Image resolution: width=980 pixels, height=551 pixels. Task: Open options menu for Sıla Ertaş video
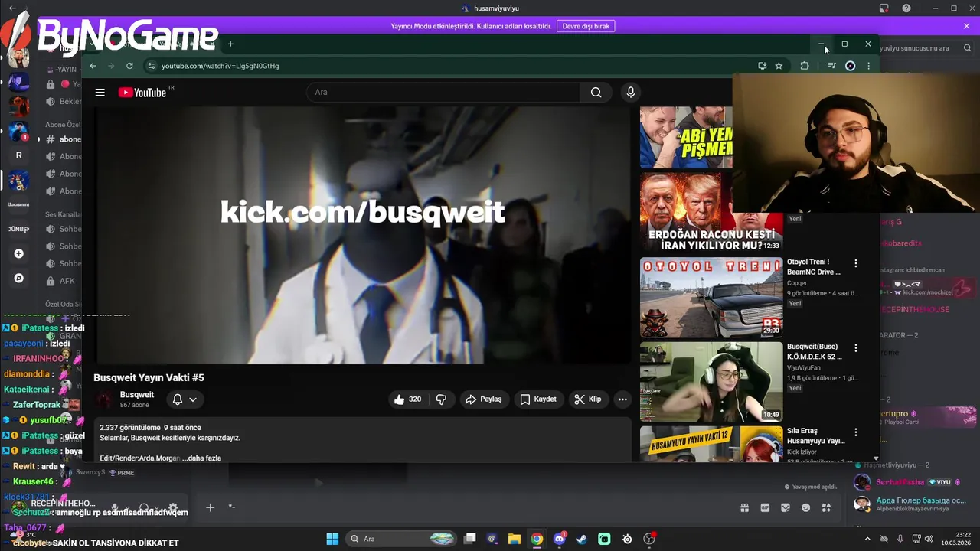tap(856, 432)
